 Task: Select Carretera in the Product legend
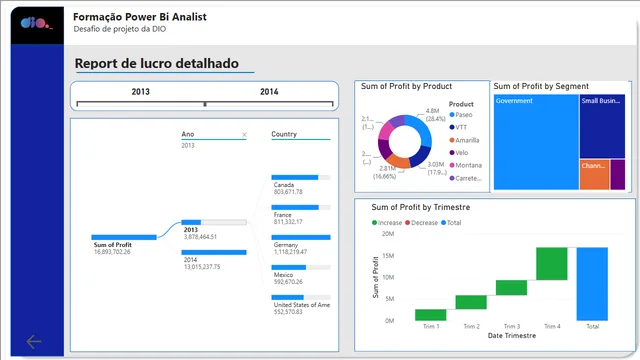(x=465, y=178)
